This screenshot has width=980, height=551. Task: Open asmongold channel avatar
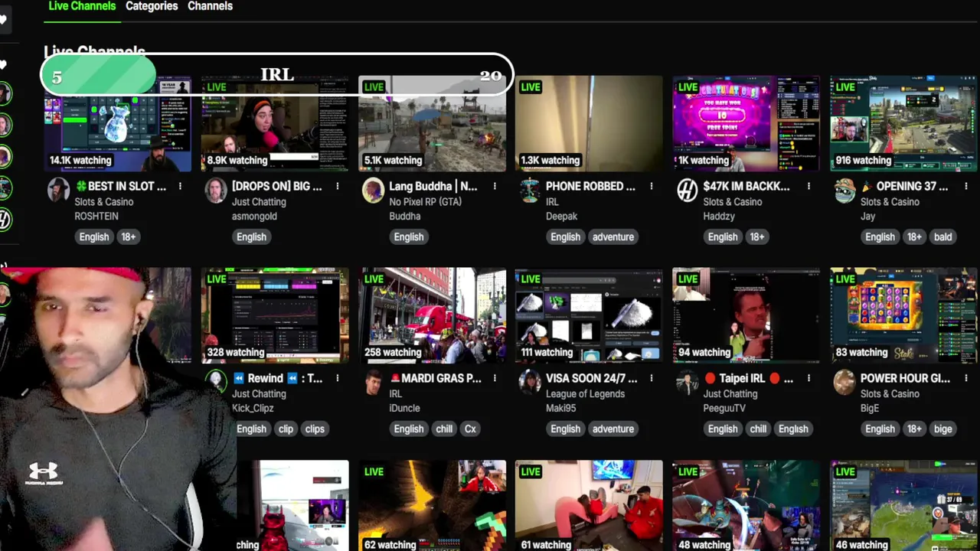216,190
